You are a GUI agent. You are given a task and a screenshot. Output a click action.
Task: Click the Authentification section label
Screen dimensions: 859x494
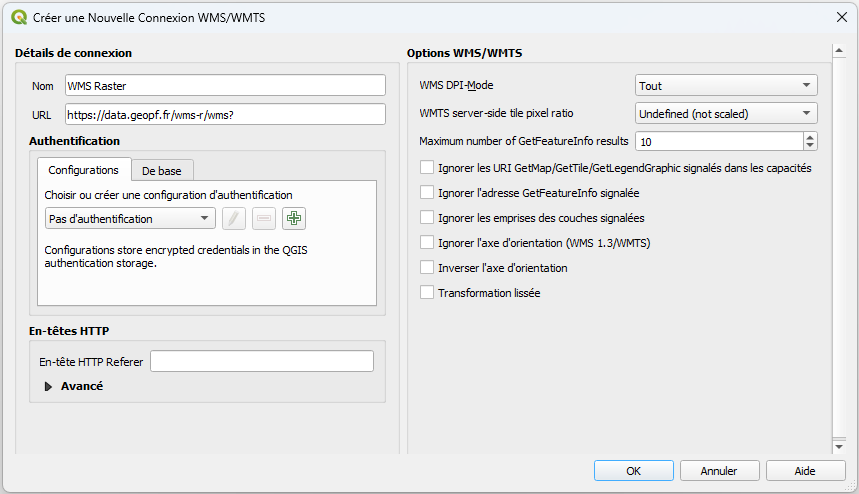[75, 141]
